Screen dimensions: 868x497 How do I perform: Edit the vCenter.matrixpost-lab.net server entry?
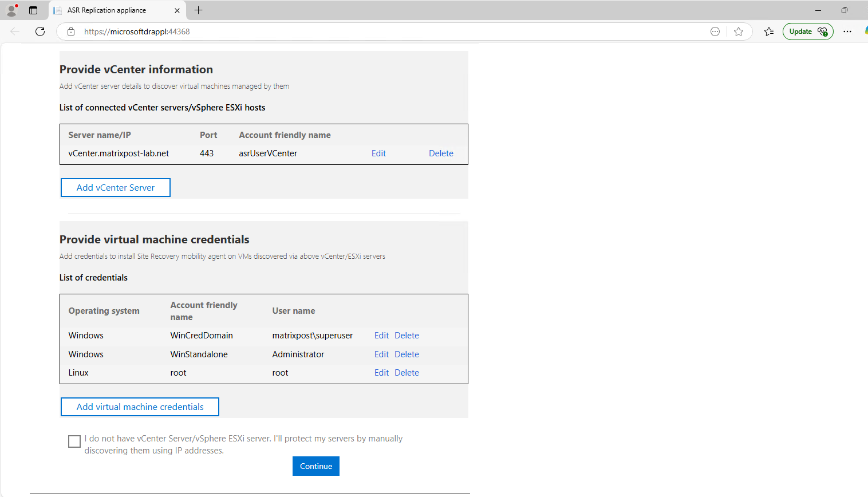(378, 153)
